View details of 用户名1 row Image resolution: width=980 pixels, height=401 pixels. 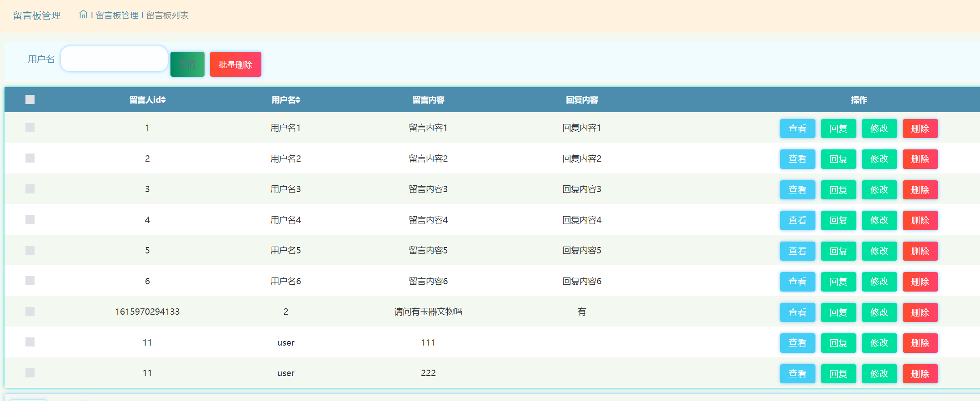[x=797, y=129]
